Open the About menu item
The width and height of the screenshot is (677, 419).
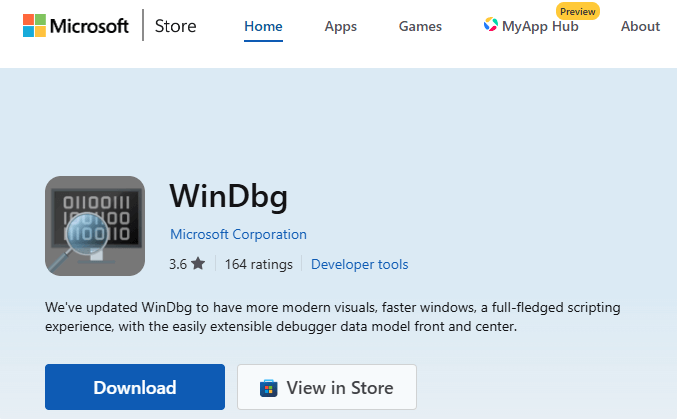640,26
